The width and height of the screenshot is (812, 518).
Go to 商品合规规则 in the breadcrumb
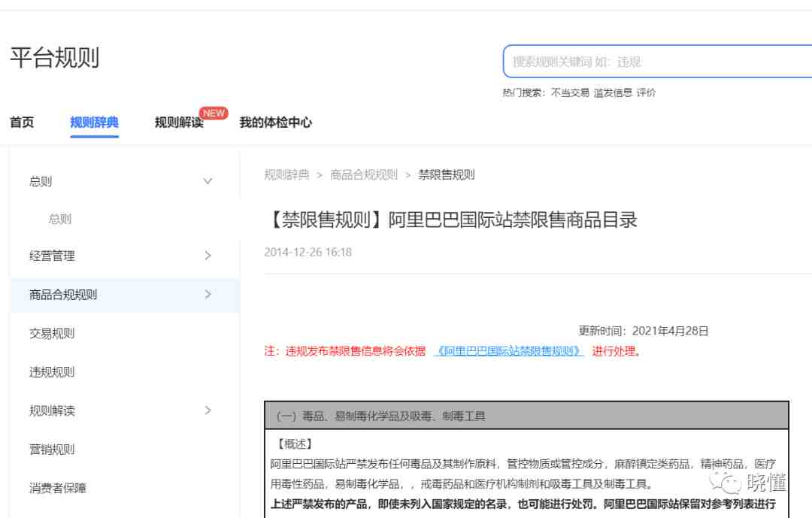(x=364, y=175)
